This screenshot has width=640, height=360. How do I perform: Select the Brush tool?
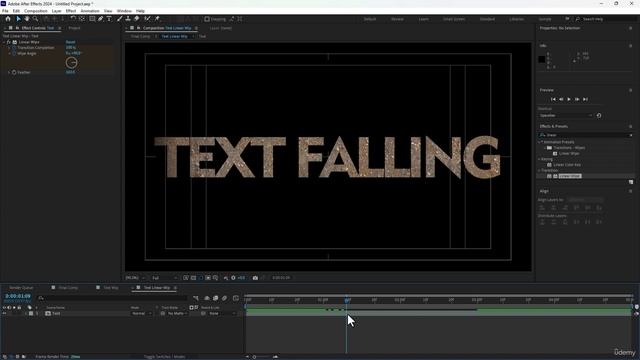point(120,19)
